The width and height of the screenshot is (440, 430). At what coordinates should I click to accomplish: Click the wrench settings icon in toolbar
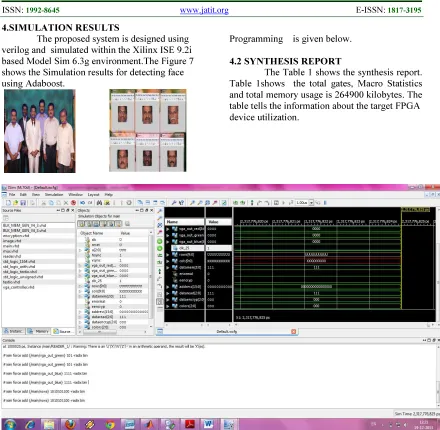point(174,203)
